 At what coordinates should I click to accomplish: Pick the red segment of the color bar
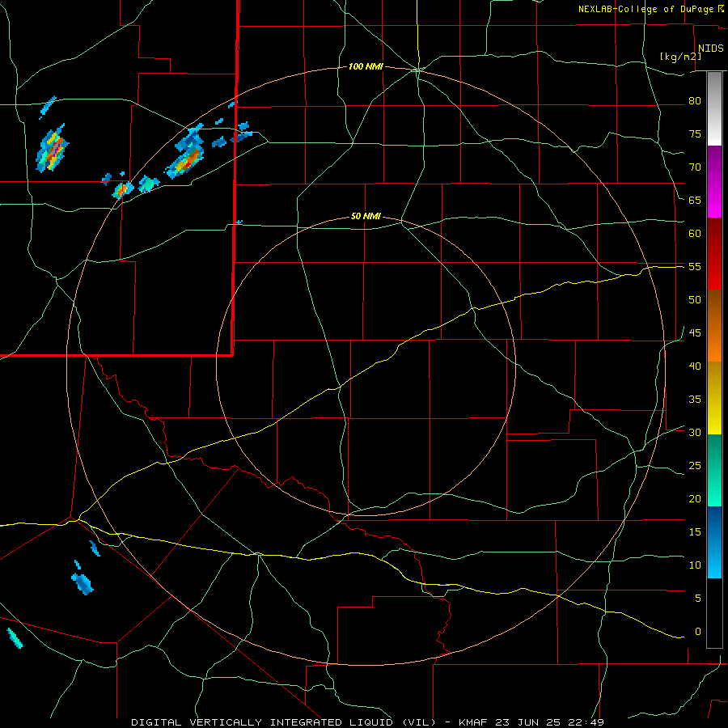tap(714, 254)
